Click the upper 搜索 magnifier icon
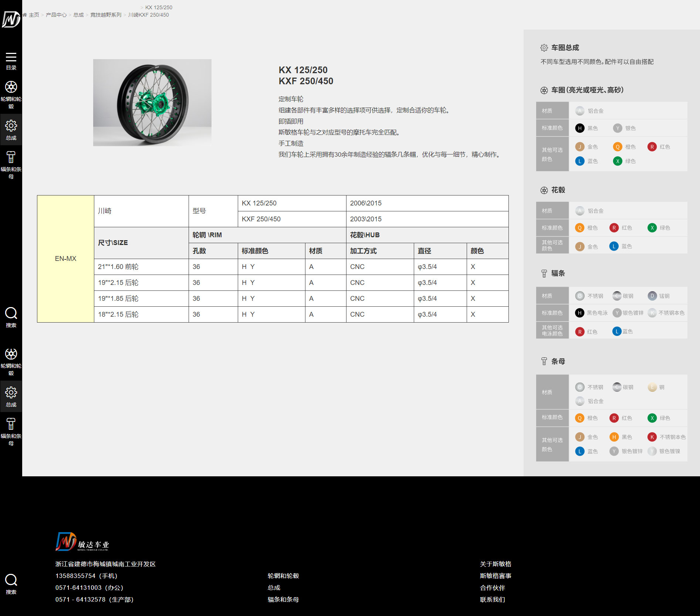Viewport: 700px width, 616px height. tap(11, 313)
